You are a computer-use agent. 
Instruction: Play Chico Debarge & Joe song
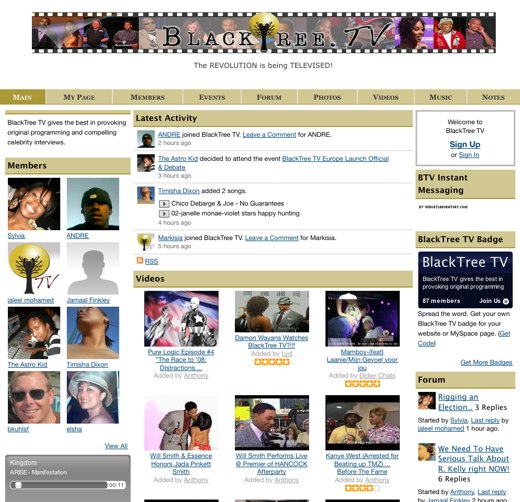(164, 203)
